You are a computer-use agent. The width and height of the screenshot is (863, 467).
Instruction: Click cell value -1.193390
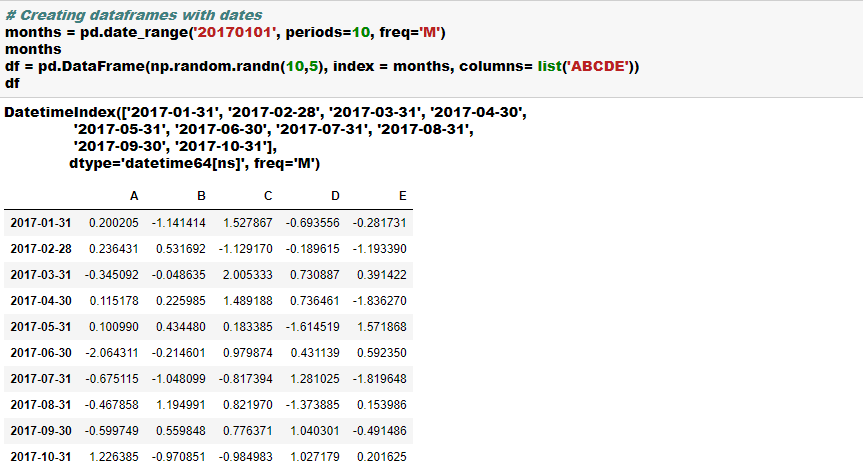click(380, 249)
